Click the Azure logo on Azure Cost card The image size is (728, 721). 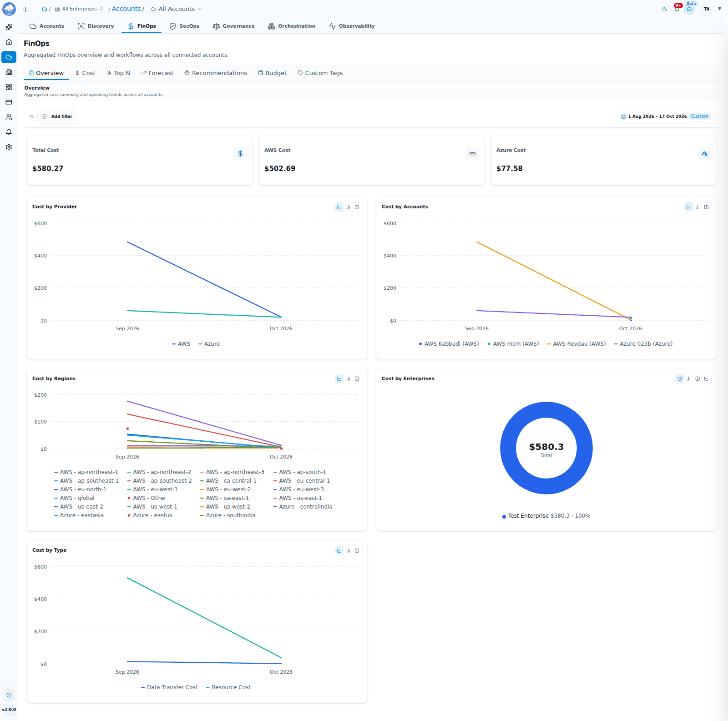[704, 154]
